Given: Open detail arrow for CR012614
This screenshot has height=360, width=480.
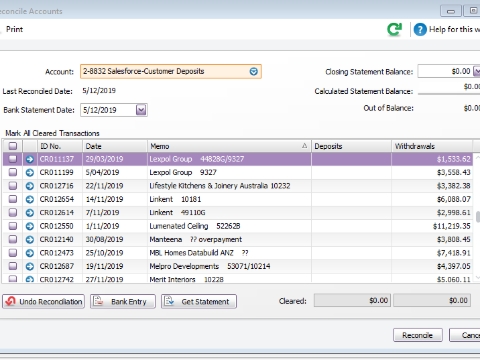Looking at the screenshot, I should pos(30,213).
